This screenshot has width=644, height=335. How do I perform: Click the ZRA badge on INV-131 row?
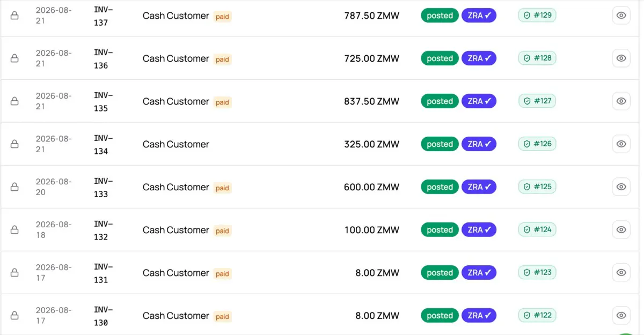[x=479, y=273]
